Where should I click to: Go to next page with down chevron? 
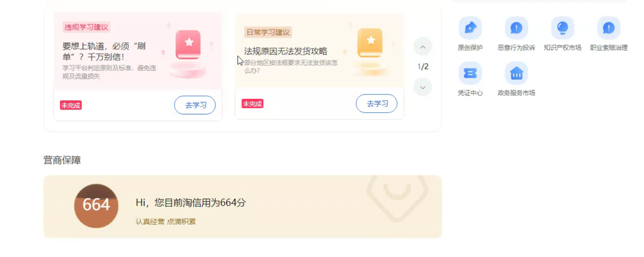(x=423, y=87)
